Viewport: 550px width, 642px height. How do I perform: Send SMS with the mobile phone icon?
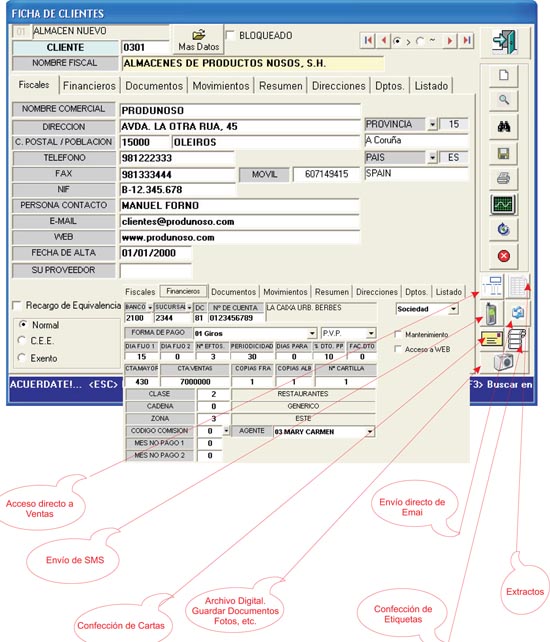[x=491, y=313]
